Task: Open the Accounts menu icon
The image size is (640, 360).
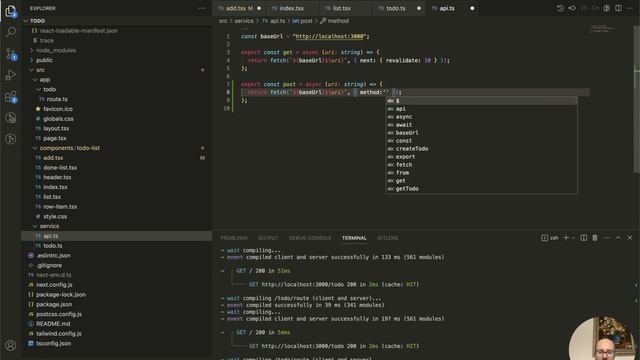Action: point(11,345)
